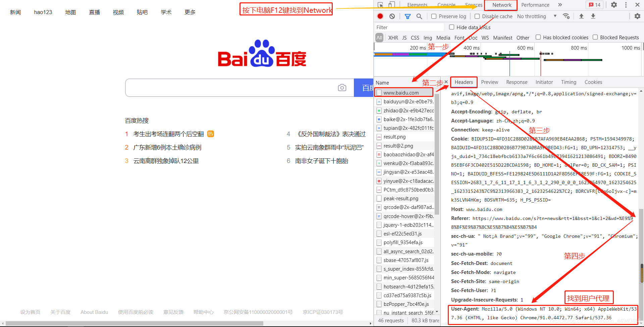Check Has blocked cookies
The height and width of the screenshot is (327, 644).
tap(538, 37)
